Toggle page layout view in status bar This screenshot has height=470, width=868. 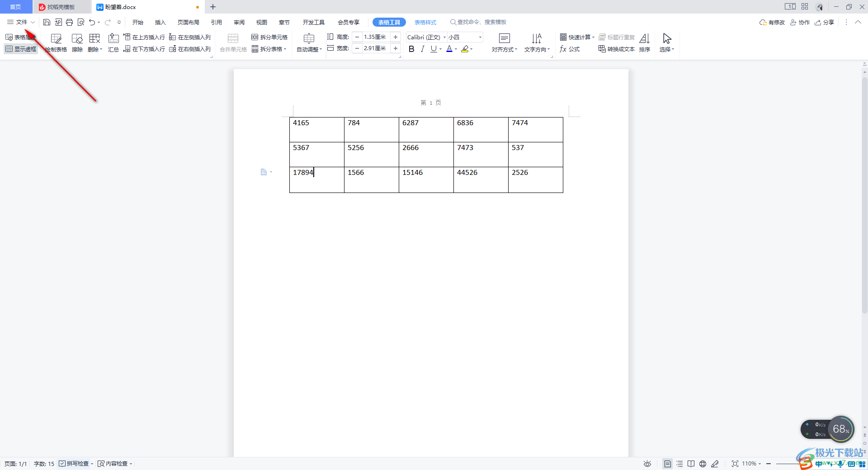click(x=667, y=464)
